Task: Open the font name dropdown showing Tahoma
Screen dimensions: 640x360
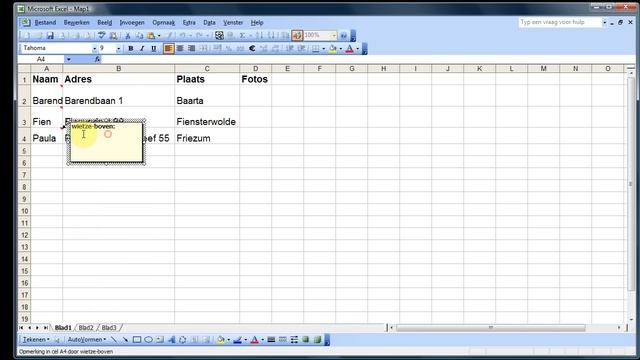Action: click(94, 49)
